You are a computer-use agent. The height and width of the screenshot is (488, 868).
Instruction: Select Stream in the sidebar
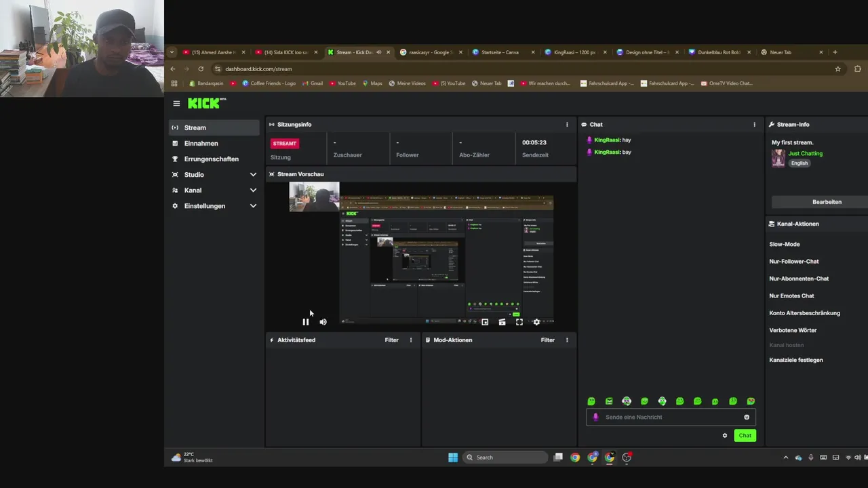point(214,127)
